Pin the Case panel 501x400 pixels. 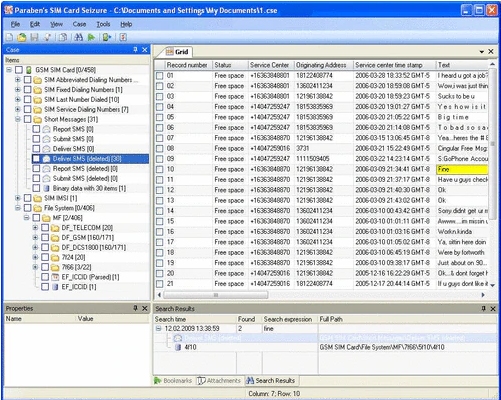pos(135,50)
